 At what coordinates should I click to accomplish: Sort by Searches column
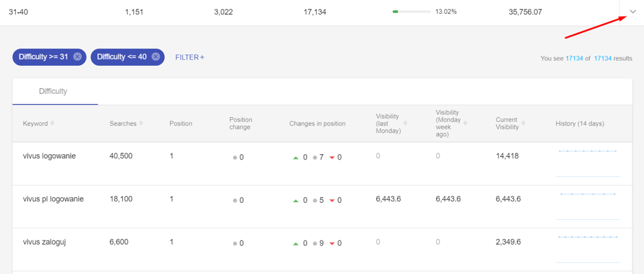(x=141, y=123)
